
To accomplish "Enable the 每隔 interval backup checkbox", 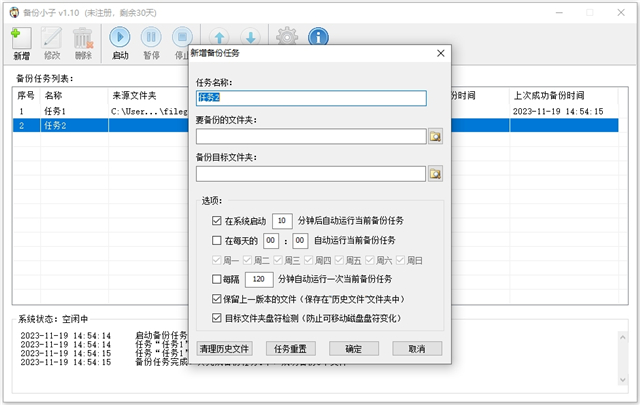I will point(217,279).
